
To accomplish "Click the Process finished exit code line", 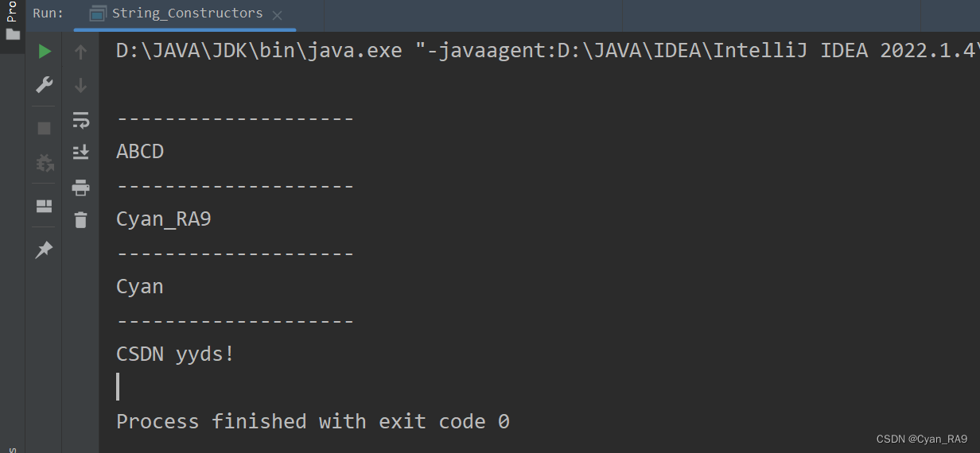I will click(x=313, y=421).
